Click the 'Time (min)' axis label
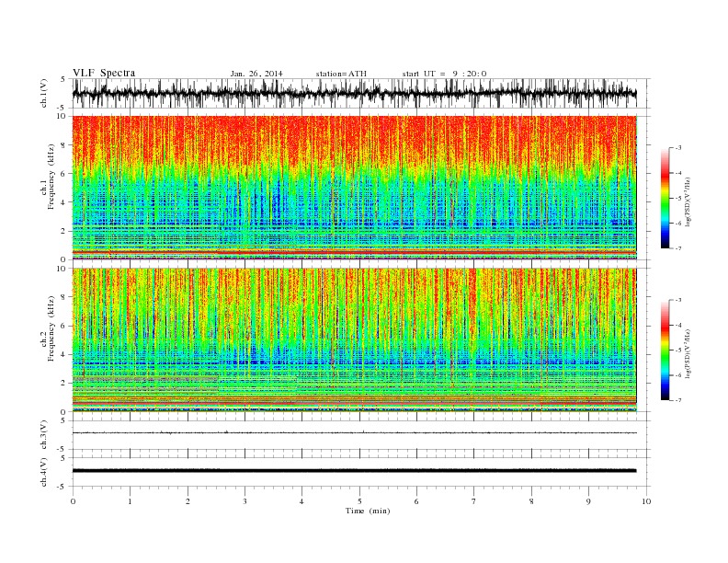728x563 pixels. point(368,511)
